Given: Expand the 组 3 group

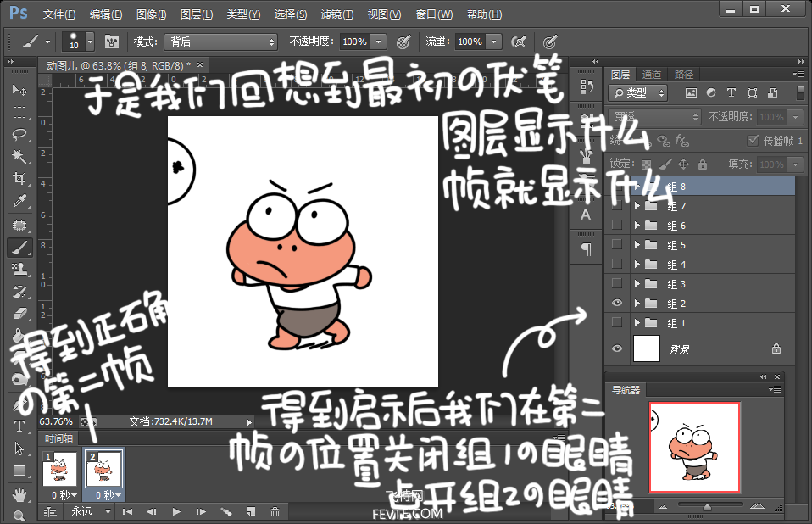Looking at the screenshot, I should tap(637, 284).
